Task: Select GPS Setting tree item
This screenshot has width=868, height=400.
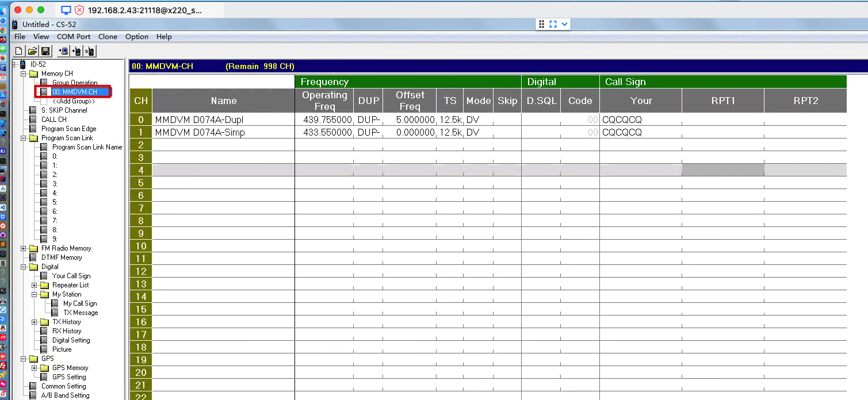Action: 69,377
